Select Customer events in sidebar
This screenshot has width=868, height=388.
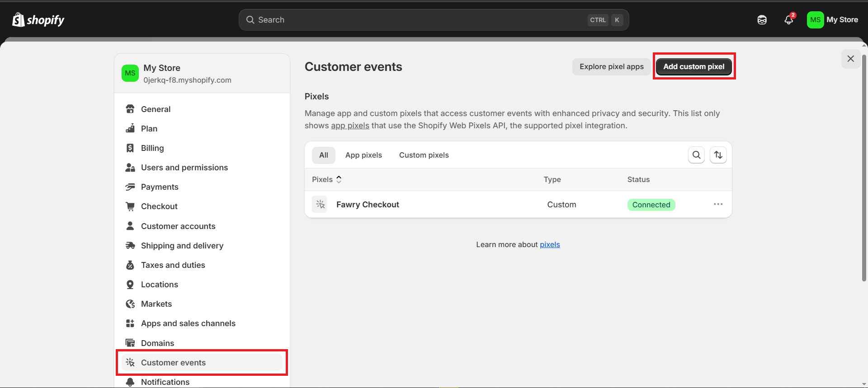pyautogui.click(x=202, y=362)
